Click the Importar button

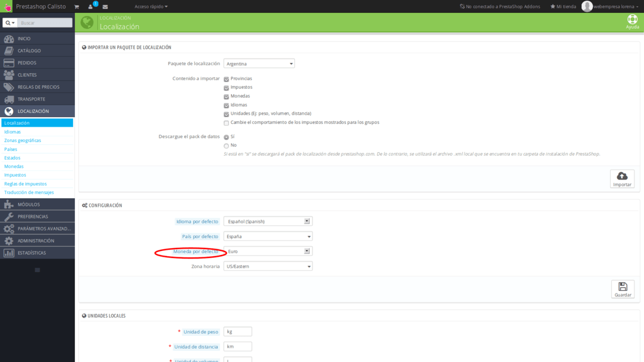click(x=622, y=179)
